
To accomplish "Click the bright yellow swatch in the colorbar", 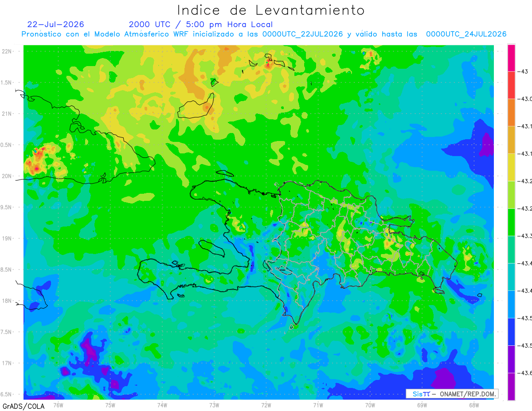I will point(511,167).
